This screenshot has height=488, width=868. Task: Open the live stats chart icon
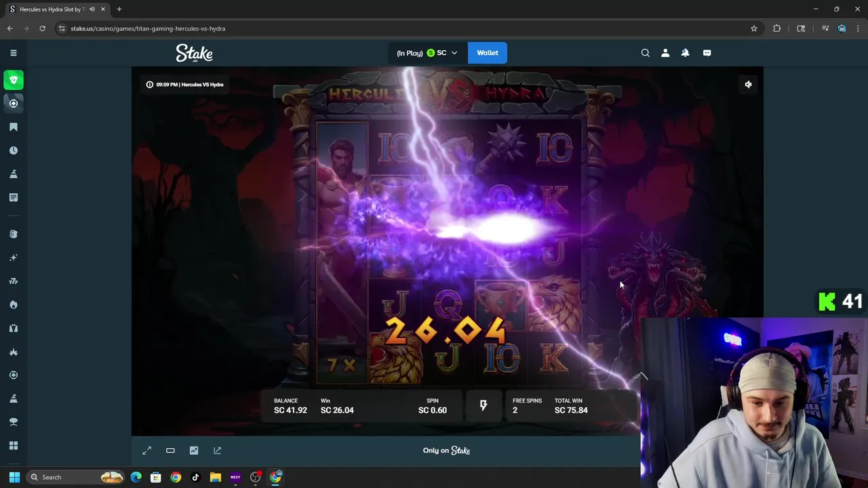(x=194, y=450)
